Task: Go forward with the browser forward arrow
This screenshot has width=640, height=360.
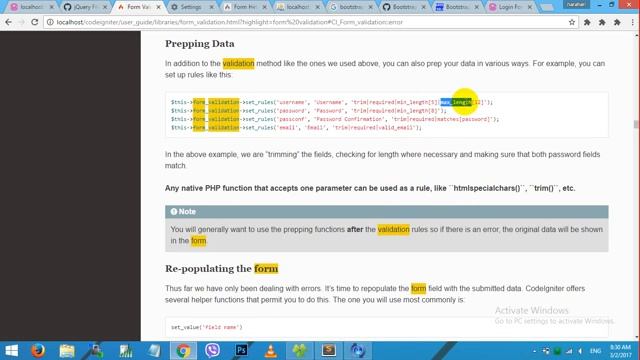Action: click(21, 22)
